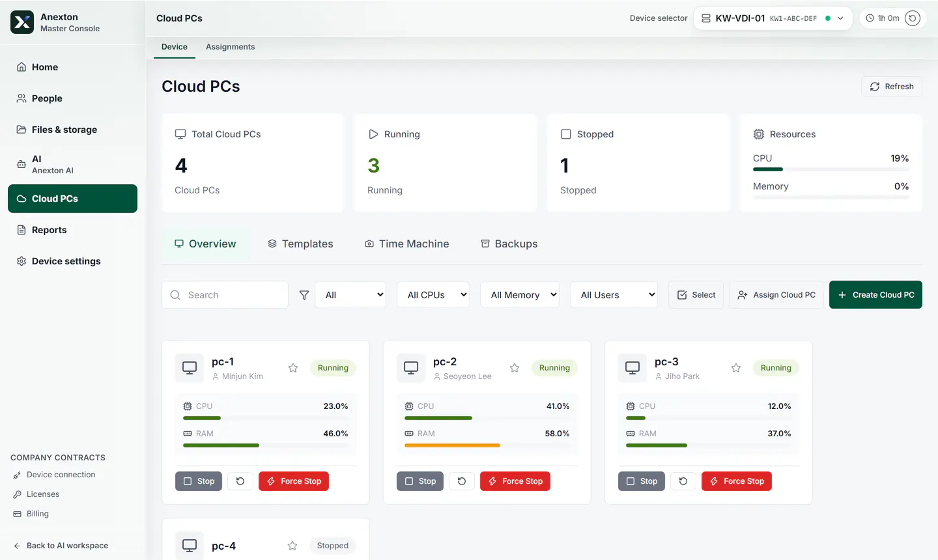Click the search magnifier icon
This screenshot has height=560, width=938.
tap(175, 295)
